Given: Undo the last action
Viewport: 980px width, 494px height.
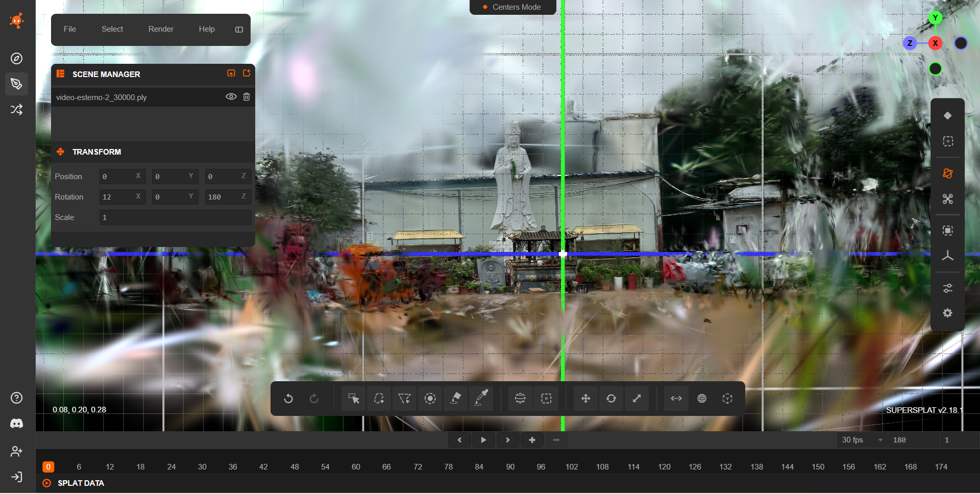Looking at the screenshot, I should tap(288, 399).
